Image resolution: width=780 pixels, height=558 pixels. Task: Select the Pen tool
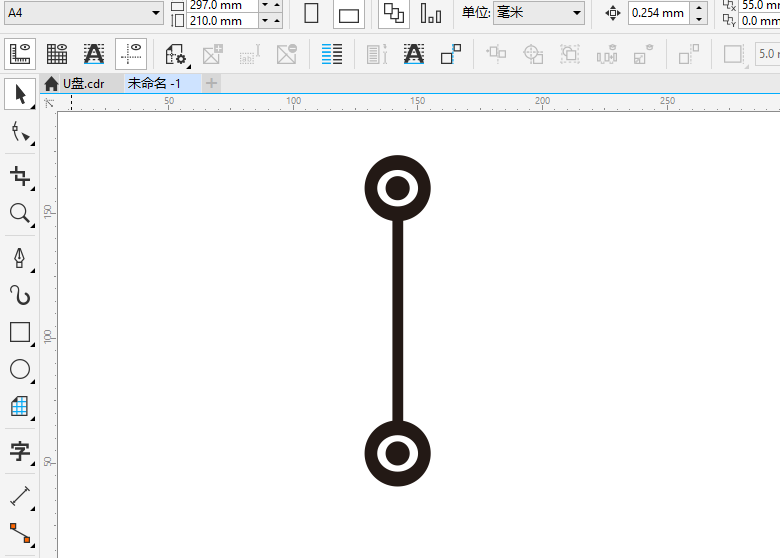point(20,259)
